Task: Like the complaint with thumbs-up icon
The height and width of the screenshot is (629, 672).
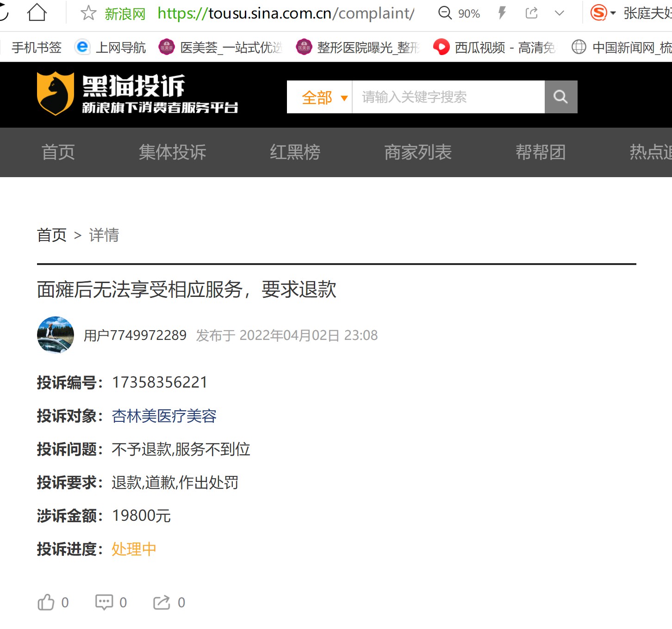Action: (x=46, y=602)
